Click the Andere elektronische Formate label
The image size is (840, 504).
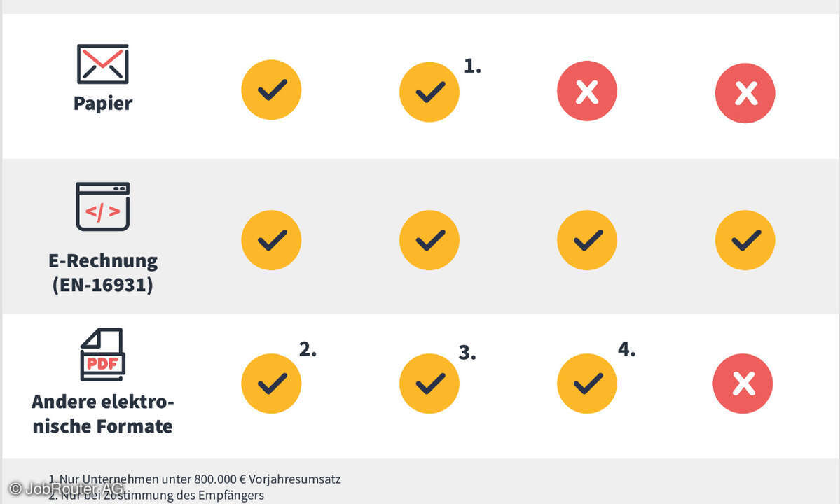[103, 414]
